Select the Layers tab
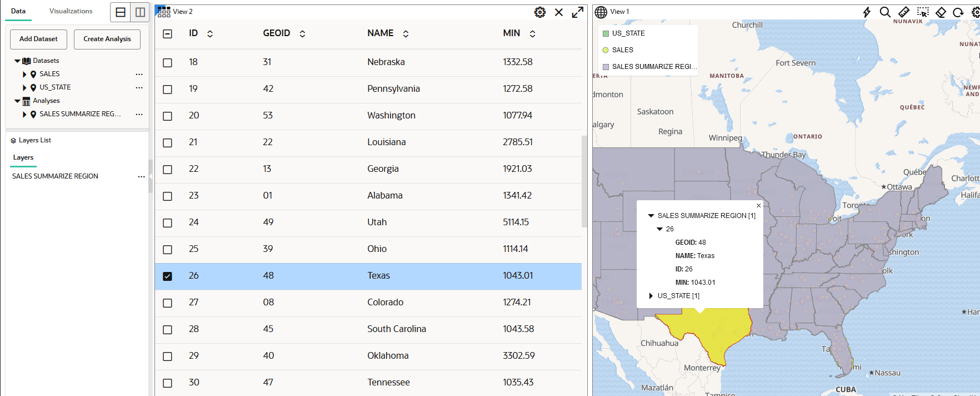The width and height of the screenshot is (980, 396). 23,157
